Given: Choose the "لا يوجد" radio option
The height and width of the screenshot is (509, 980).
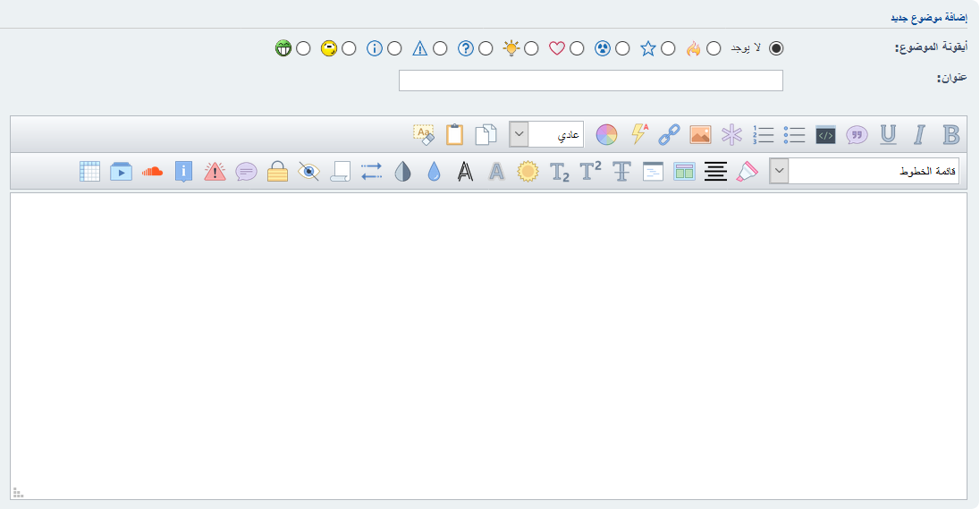Looking at the screenshot, I should (x=776, y=48).
